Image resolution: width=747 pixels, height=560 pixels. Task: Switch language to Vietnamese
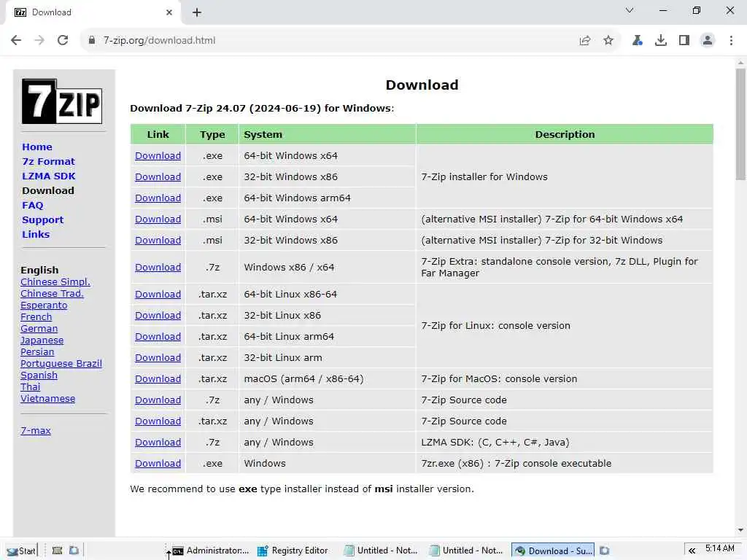pyautogui.click(x=47, y=399)
